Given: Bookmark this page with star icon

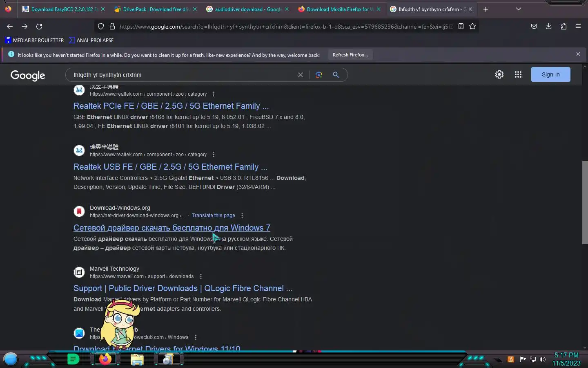Looking at the screenshot, I should click(472, 27).
